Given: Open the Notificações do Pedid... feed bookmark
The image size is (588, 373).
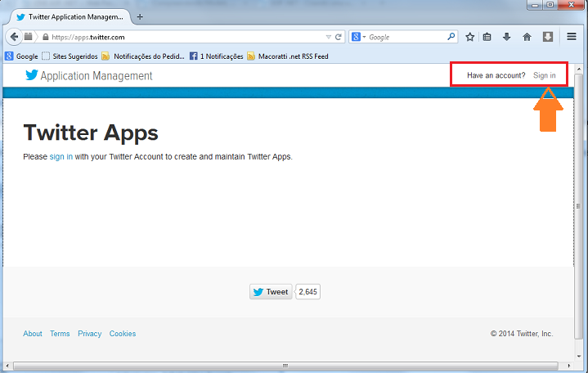Looking at the screenshot, I should click(143, 56).
